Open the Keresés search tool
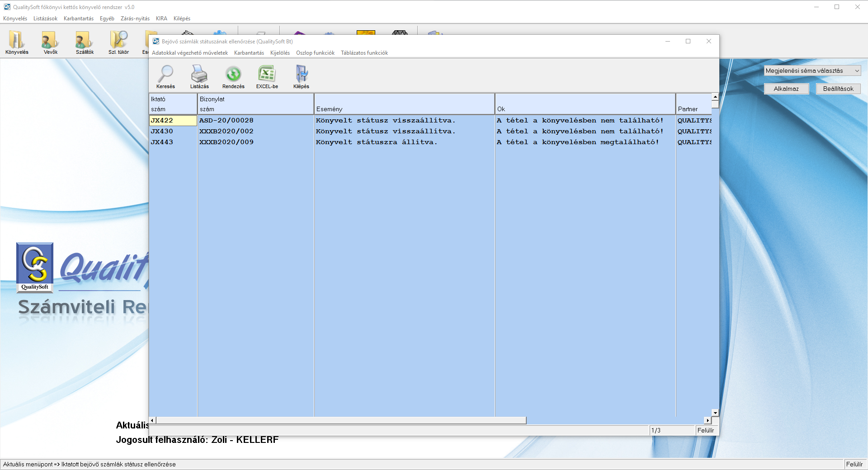The height and width of the screenshot is (470, 868). tap(165, 76)
